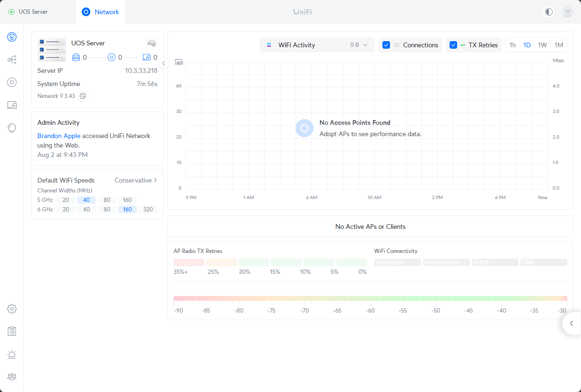This screenshot has width=581, height=392.
Task: Select 320 MHz width for 6 GHz
Action: [x=148, y=209]
